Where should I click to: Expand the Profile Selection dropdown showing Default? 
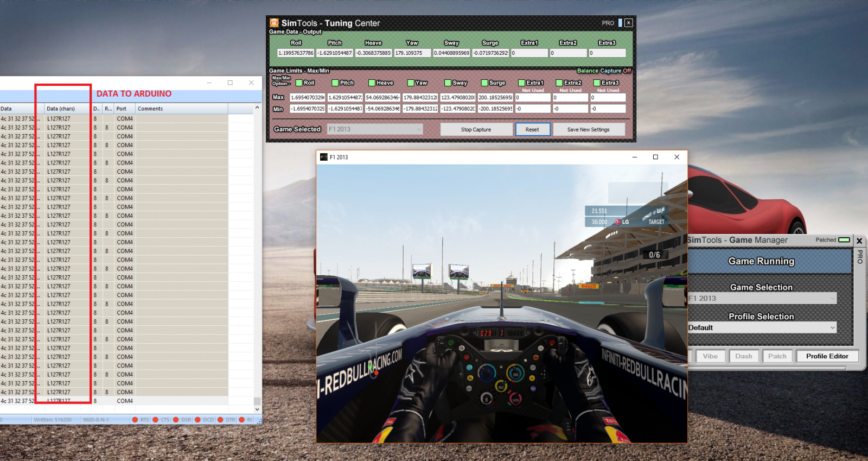tap(762, 327)
